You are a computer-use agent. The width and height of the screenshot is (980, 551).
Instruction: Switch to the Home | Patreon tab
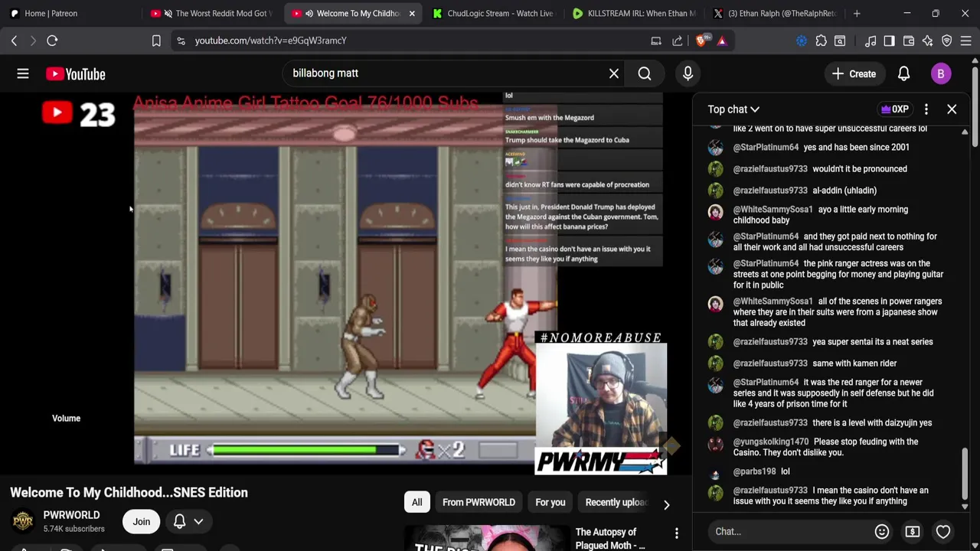tap(69, 13)
